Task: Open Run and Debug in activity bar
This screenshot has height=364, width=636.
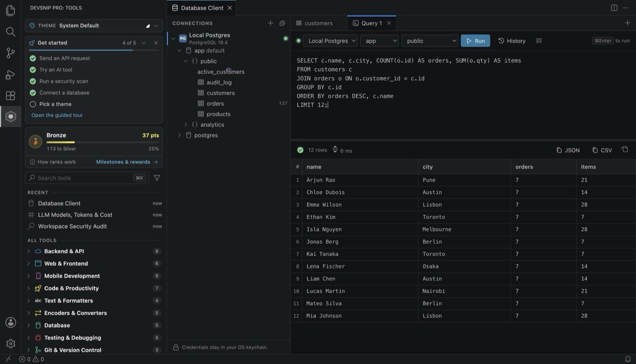Action: (10, 74)
